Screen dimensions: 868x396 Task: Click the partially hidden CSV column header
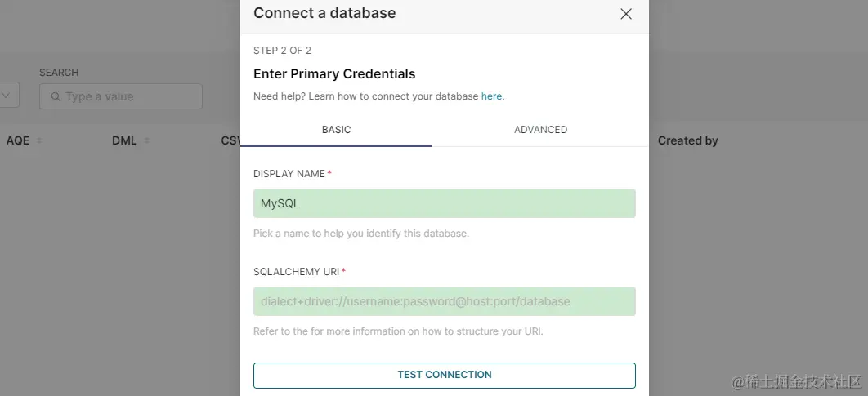click(230, 140)
